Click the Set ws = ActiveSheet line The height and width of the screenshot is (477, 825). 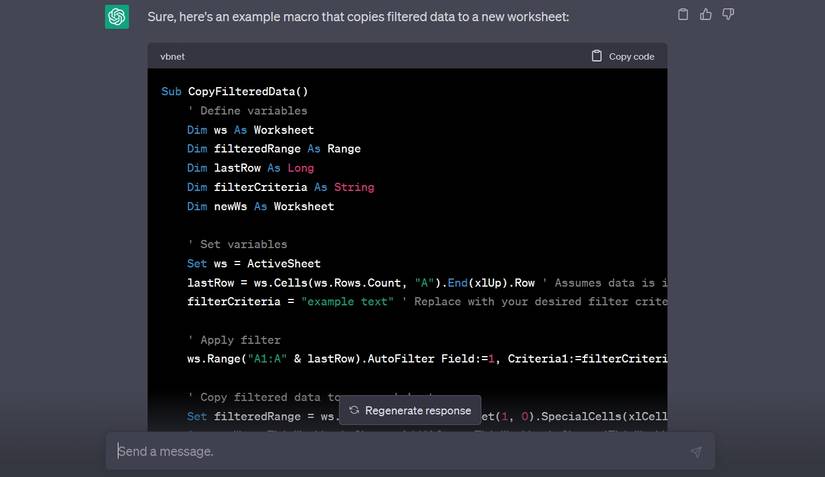click(x=254, y=264)
